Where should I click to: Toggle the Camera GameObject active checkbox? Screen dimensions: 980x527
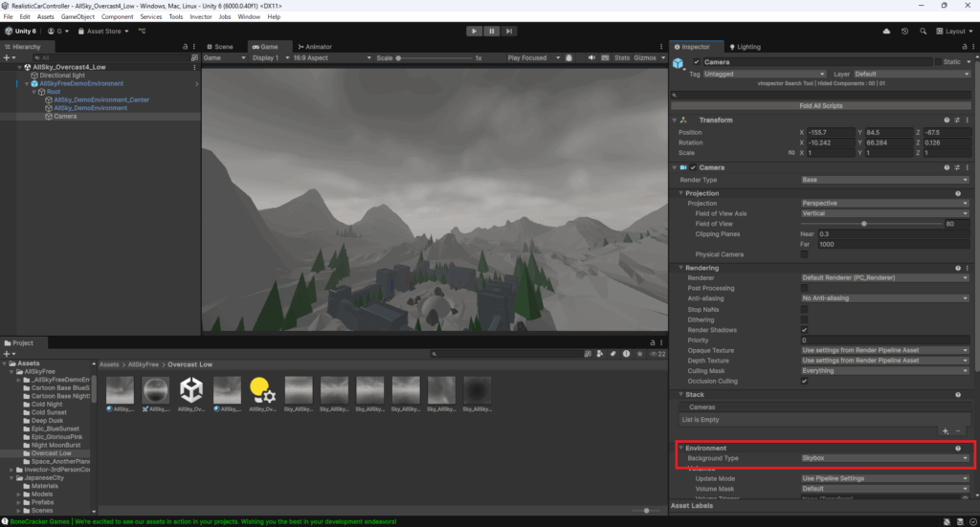[697, 62]
